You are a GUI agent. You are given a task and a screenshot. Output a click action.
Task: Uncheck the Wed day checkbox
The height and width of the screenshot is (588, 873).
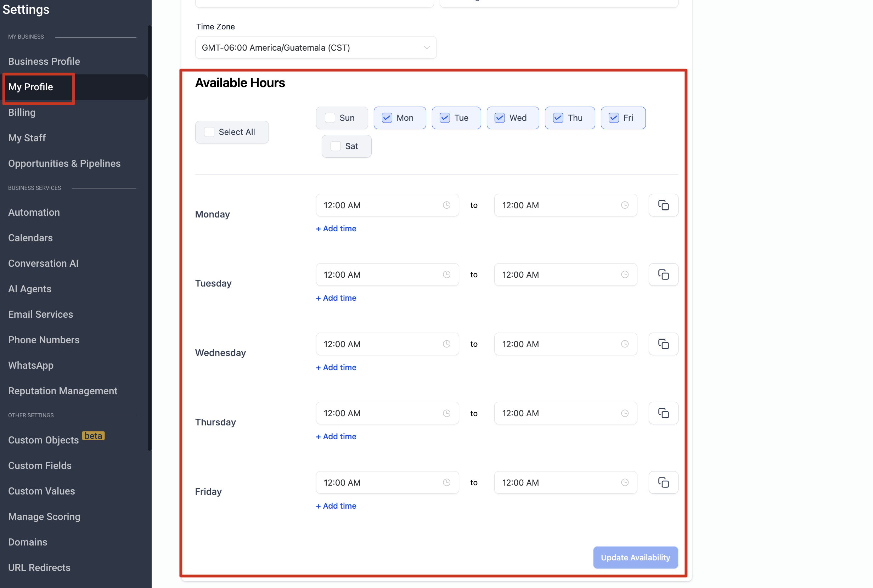click(x=500, y=118)
